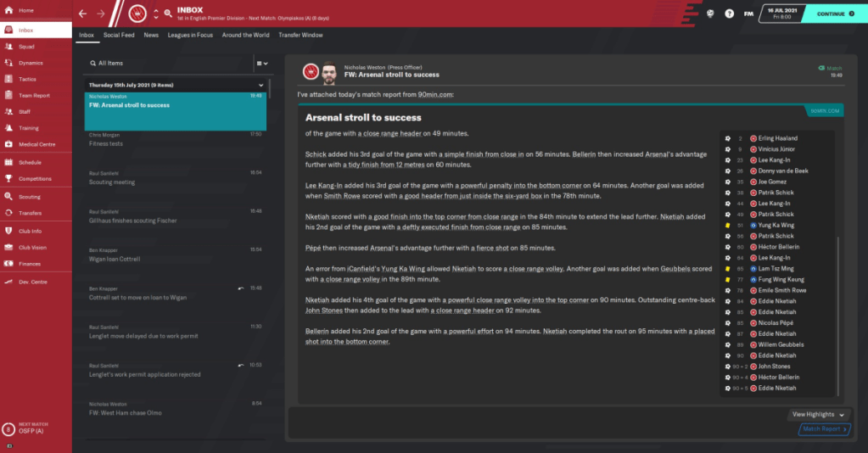
Task: Click the Arsenal club badge in header
Action: coord(138,14)
